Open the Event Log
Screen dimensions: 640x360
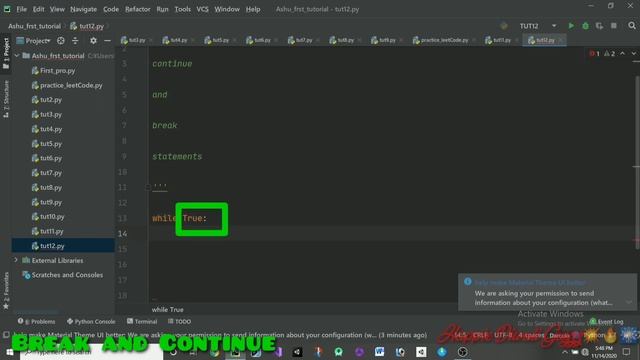[607, 322]
